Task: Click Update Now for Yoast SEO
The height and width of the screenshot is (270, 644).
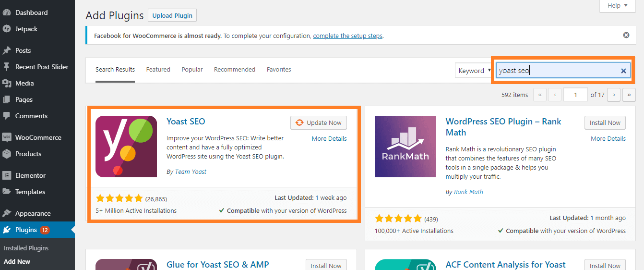Action: tap(319, 123)
